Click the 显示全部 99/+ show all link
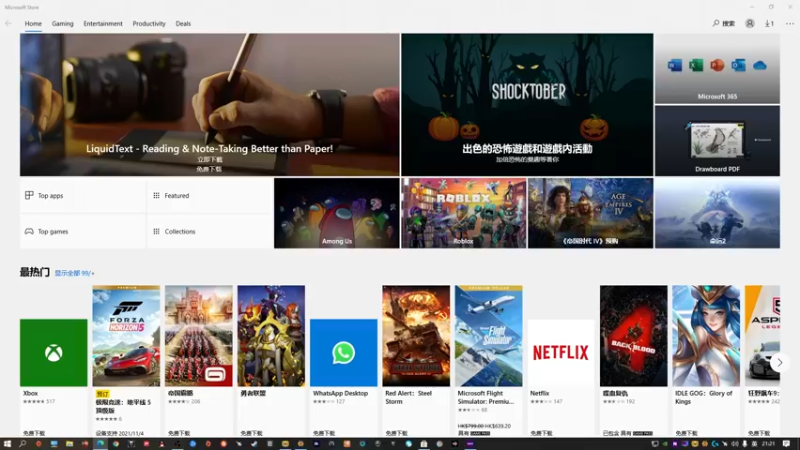The width and height of the screenshot is (800, 450). pos(74,273)
